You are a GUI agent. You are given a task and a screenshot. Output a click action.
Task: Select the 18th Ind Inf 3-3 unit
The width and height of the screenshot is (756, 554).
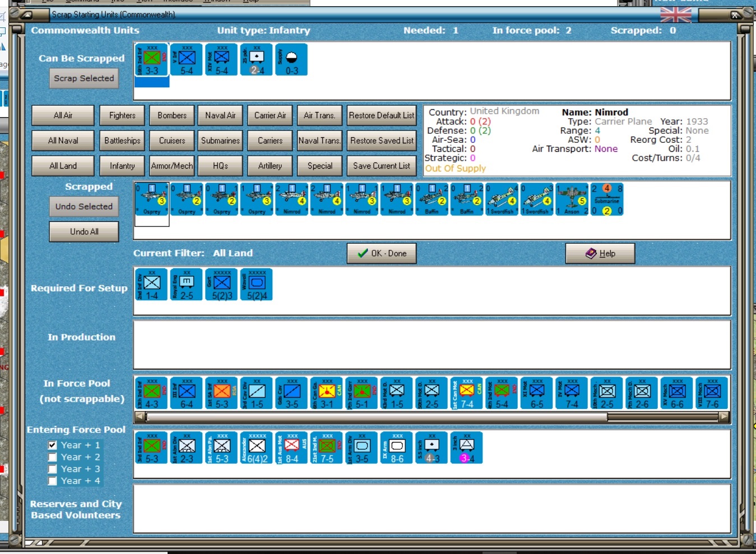click(152, 59)
